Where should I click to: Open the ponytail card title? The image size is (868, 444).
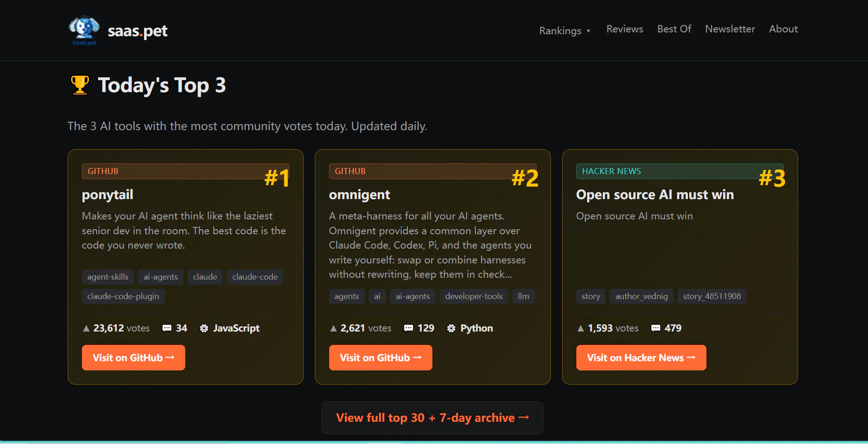[107, 195]
